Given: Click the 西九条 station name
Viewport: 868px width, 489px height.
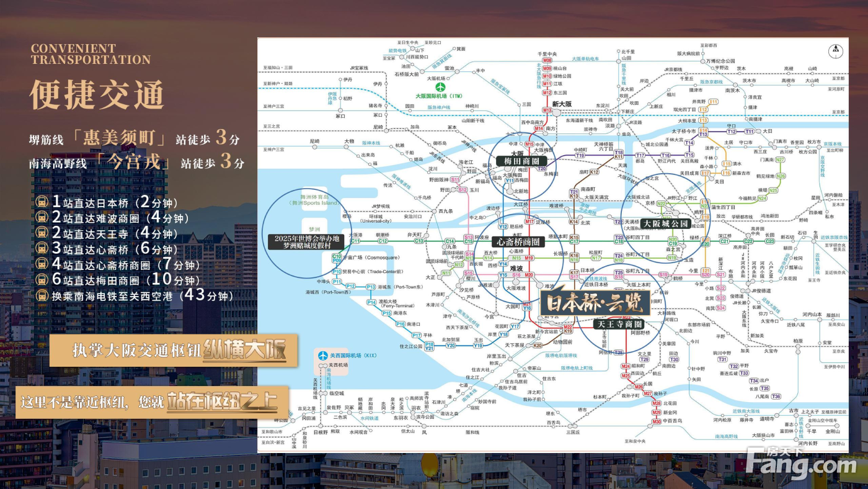Looking at the screenshot, I should (x=447, y=210).
